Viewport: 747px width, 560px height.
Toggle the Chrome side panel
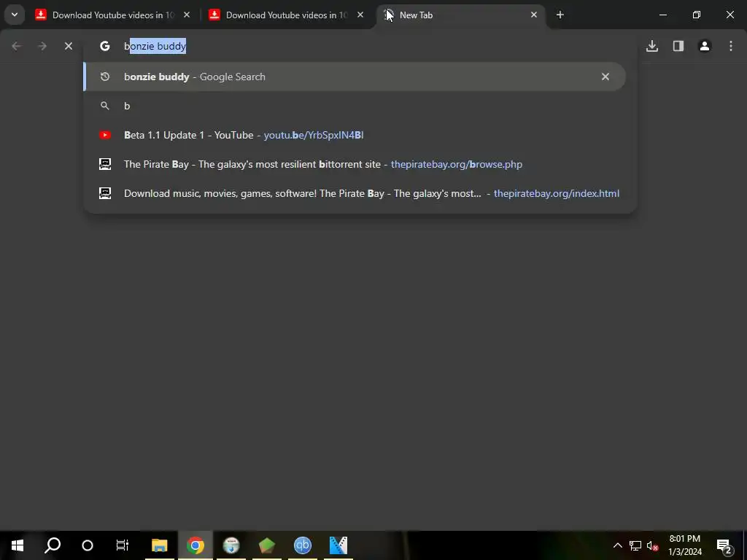point(678,46)
